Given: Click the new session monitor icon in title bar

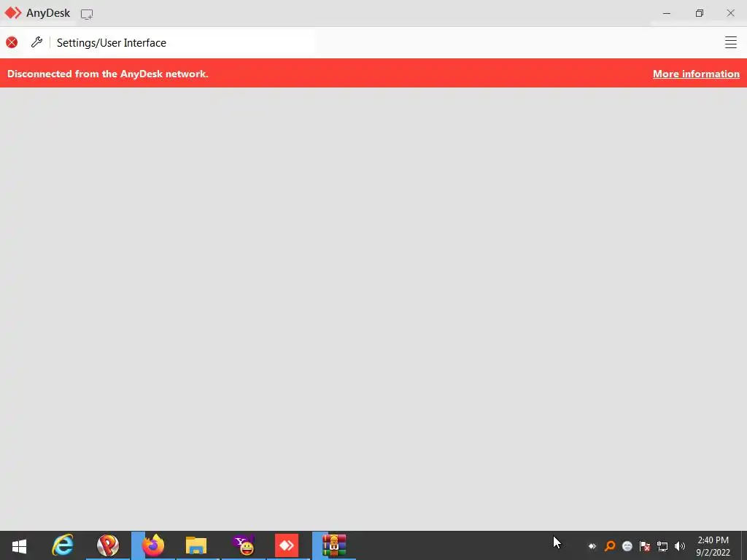Looking at the screenshot, I should [x=87, y=14].
